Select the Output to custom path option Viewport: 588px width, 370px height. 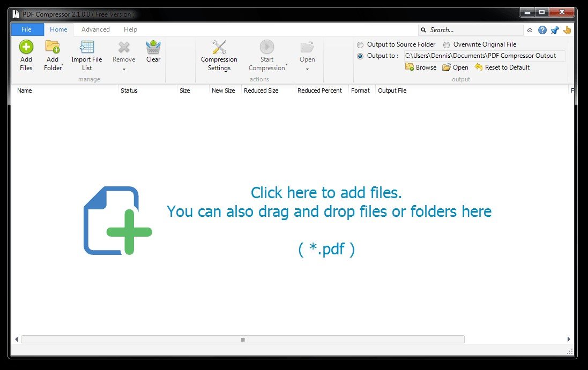click(360, 56)
